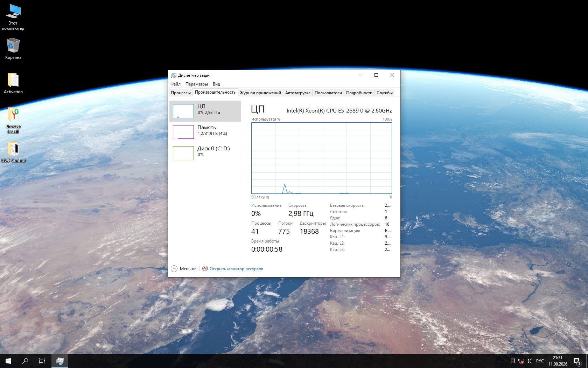588x368 pixels.
Task: Open the Параметры menu
Action: 197,84
